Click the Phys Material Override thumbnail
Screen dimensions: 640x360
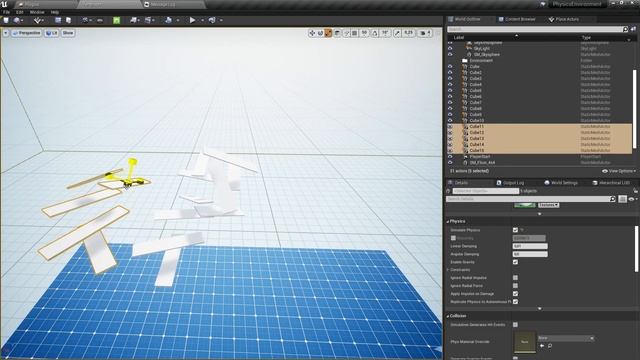[x=524, y=342]
